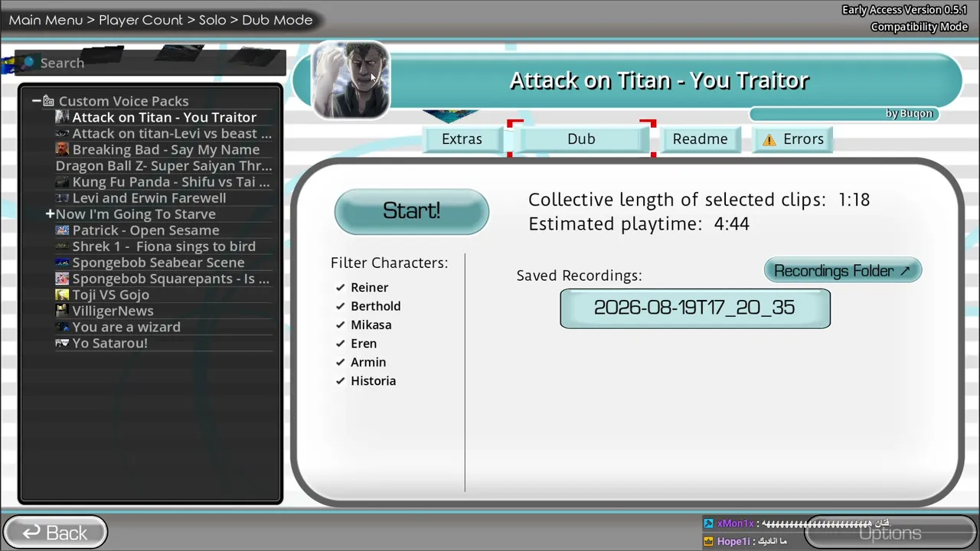
Task: Switch to the Errors tab
Action: click(x=793, y=139)
